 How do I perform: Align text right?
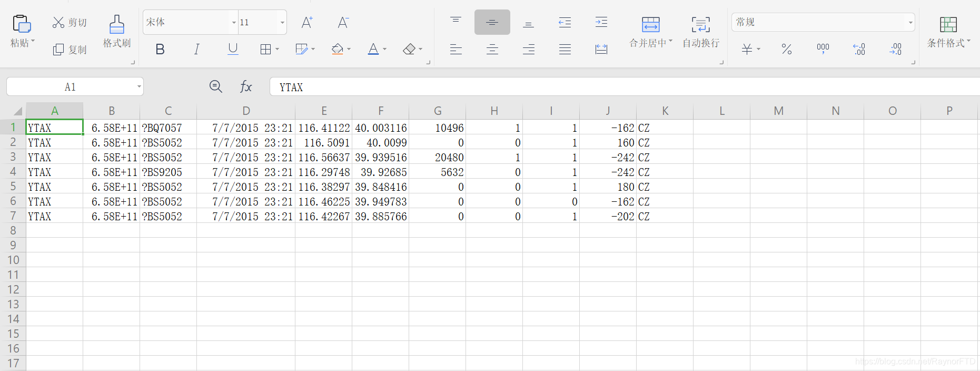(x=529, y=49)
